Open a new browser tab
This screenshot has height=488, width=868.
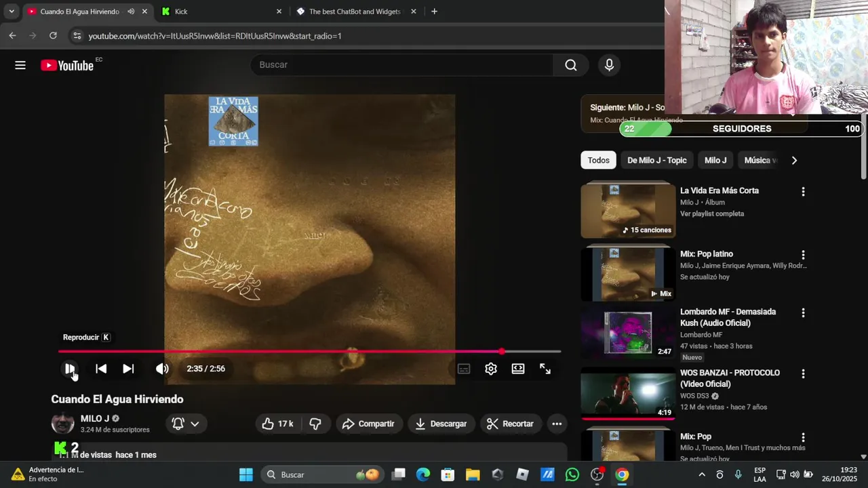[x=434, y=12]
